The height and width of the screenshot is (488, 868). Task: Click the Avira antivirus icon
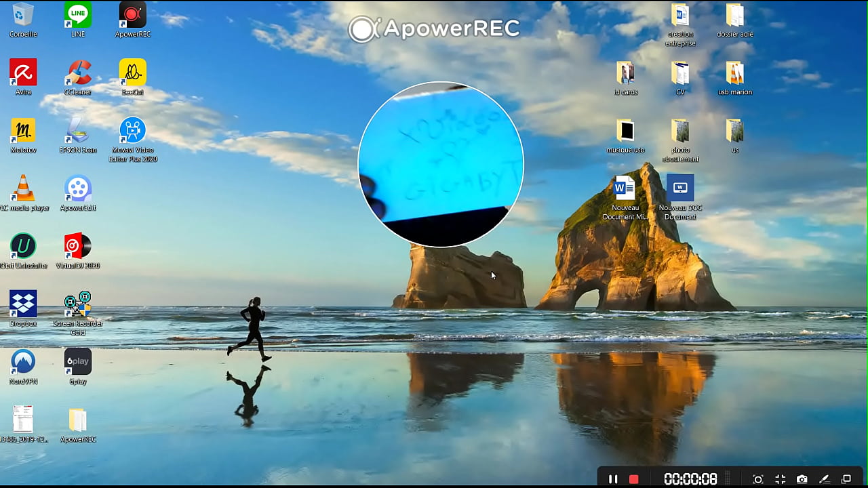[23, 76]
